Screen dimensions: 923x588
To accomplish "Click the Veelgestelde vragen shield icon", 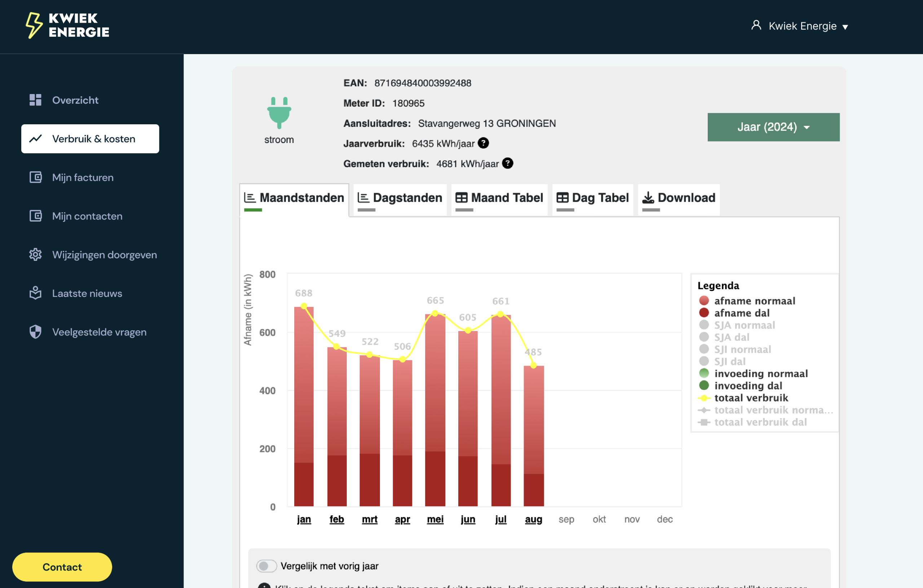I will pyautogui.click(x=35, y=332).
